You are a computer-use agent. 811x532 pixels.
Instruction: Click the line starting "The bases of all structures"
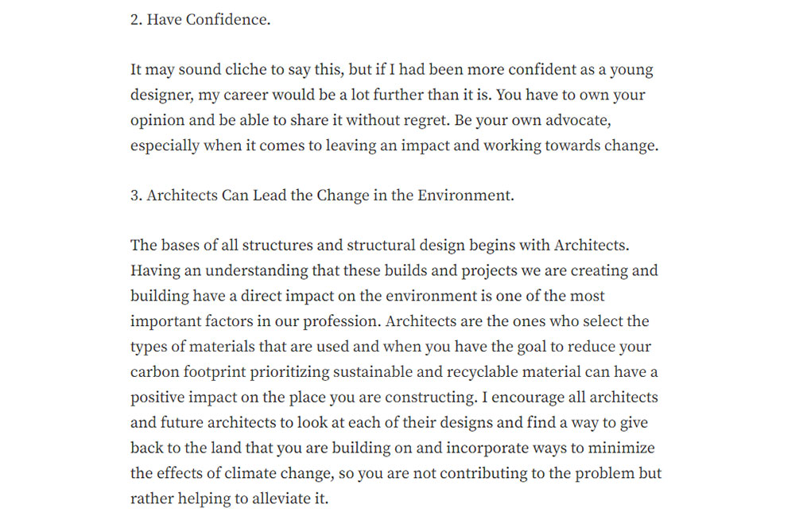tap(380, 245)
